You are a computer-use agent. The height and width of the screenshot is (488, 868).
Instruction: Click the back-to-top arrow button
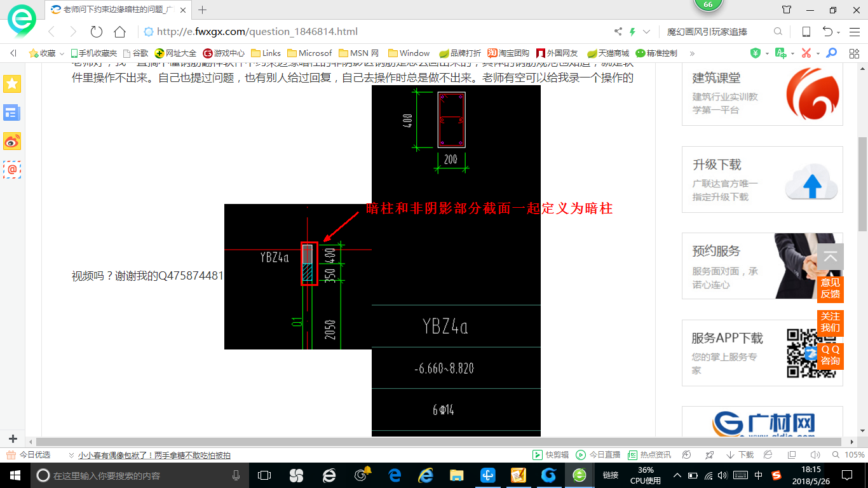pyautogui.click(x=831, y=257)
